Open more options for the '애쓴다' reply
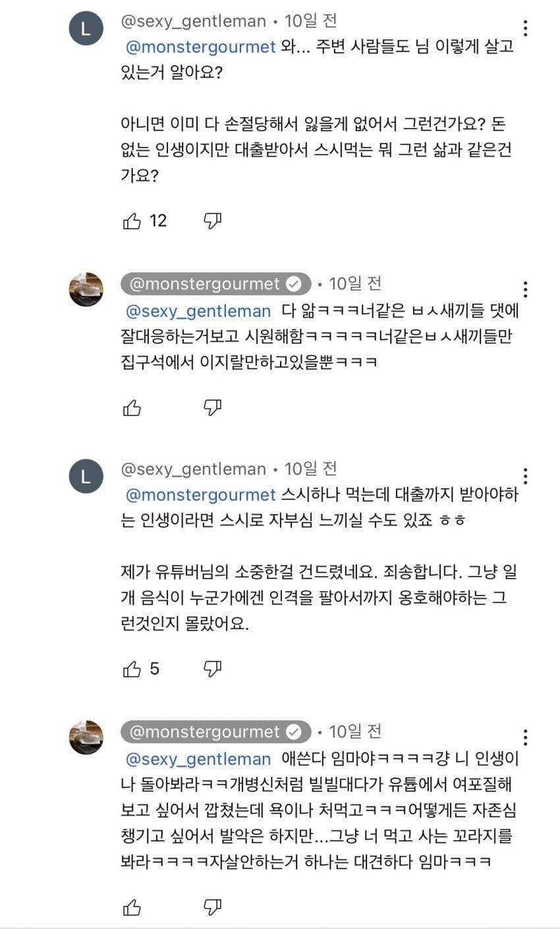 pyautogui.click(x=525, y=737)
